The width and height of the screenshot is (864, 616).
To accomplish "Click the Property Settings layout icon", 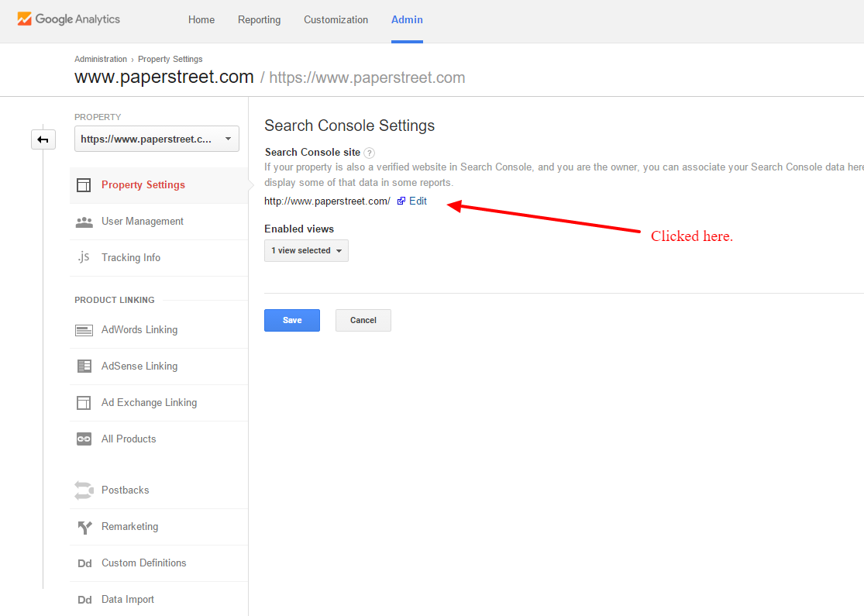I will [84, 185].
